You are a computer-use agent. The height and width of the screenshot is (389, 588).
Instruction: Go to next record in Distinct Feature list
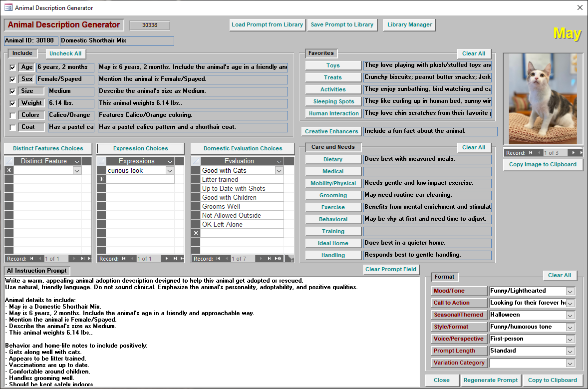coord(74,259)
